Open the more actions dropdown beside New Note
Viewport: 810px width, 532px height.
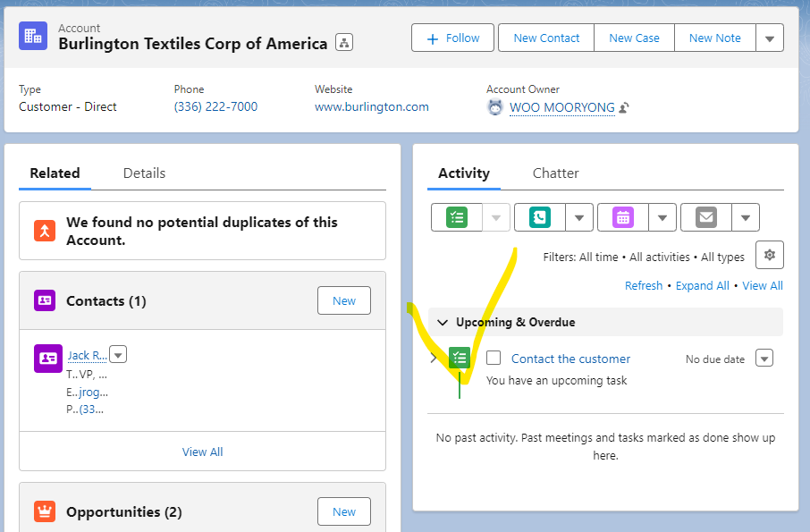tap(770, 38)
